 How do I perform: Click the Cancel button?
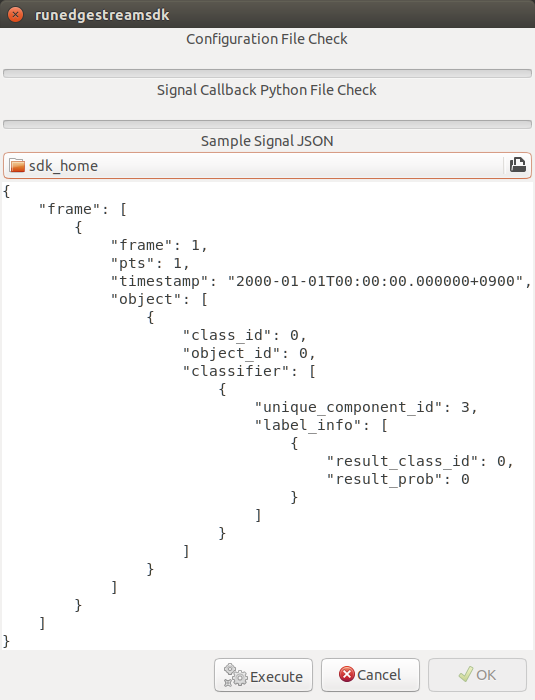370,675
